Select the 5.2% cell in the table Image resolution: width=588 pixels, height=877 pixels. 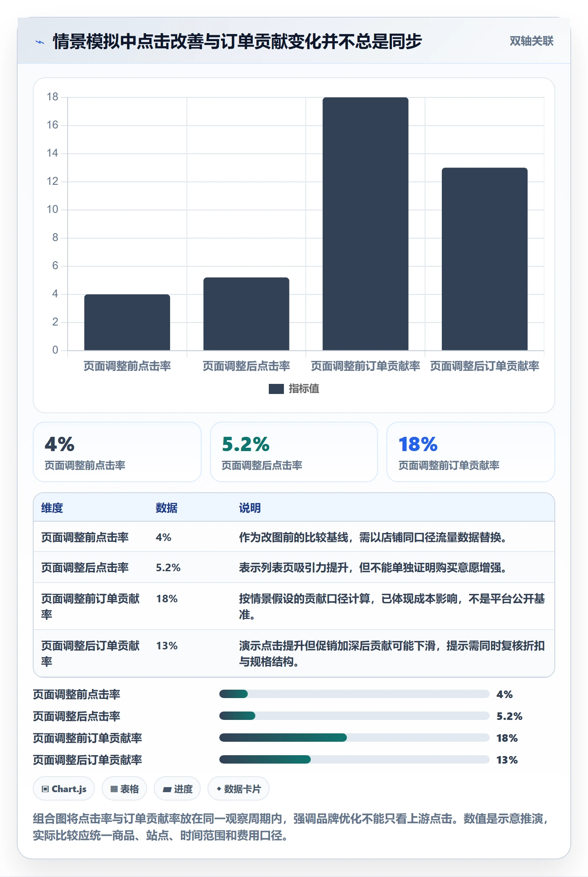click(x=168, y=567)
